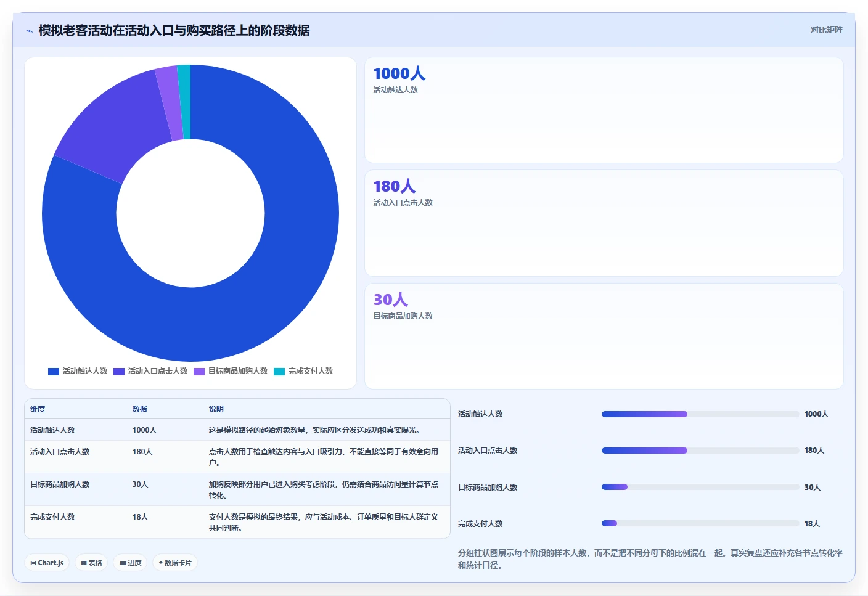Screen dimensions: 868x596
Task: Select the 180人 stat card
Action: (x=604, y=223)
